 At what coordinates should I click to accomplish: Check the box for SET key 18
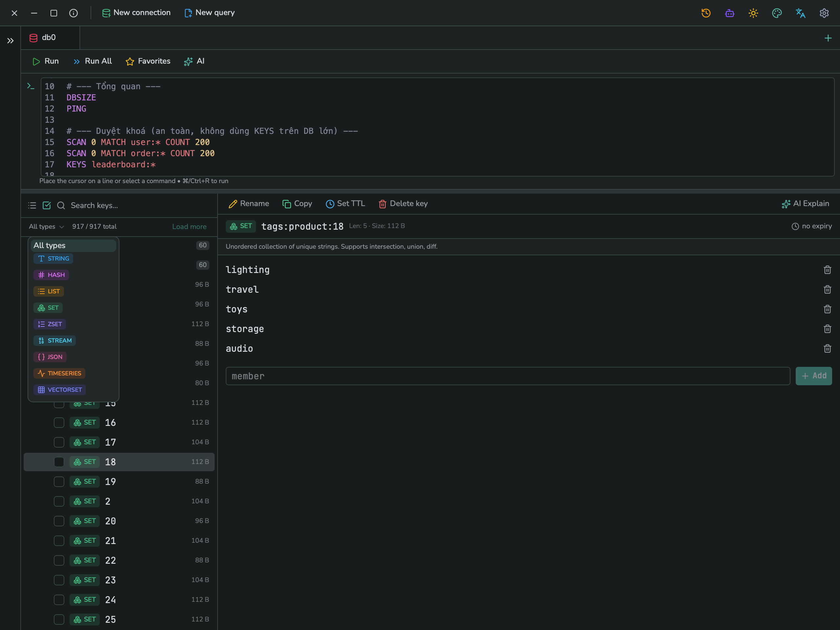tap(59, 462)
